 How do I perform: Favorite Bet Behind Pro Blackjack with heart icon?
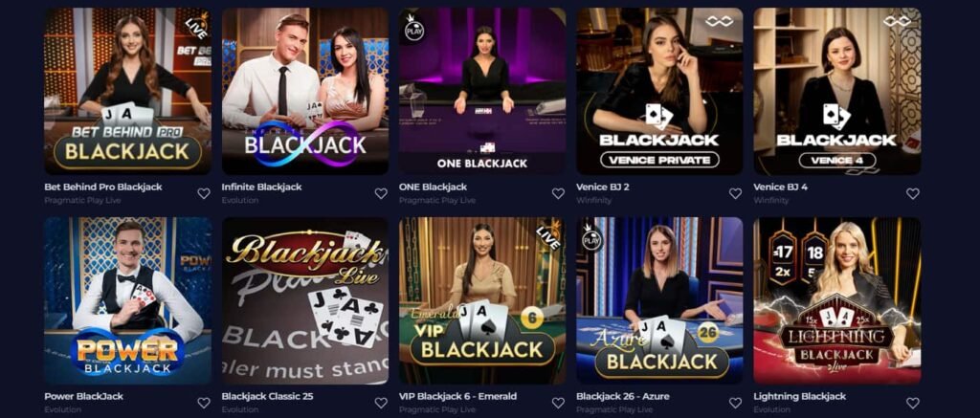[204, 193]
